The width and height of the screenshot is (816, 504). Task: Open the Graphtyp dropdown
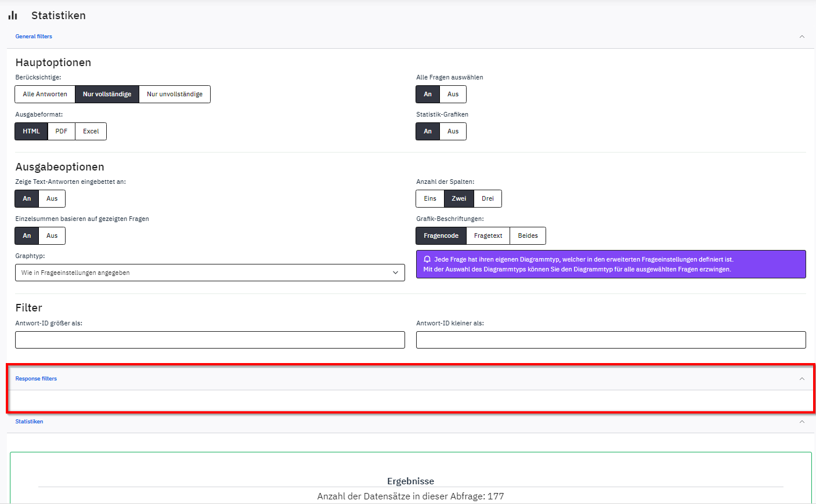[x=210, y=273]
